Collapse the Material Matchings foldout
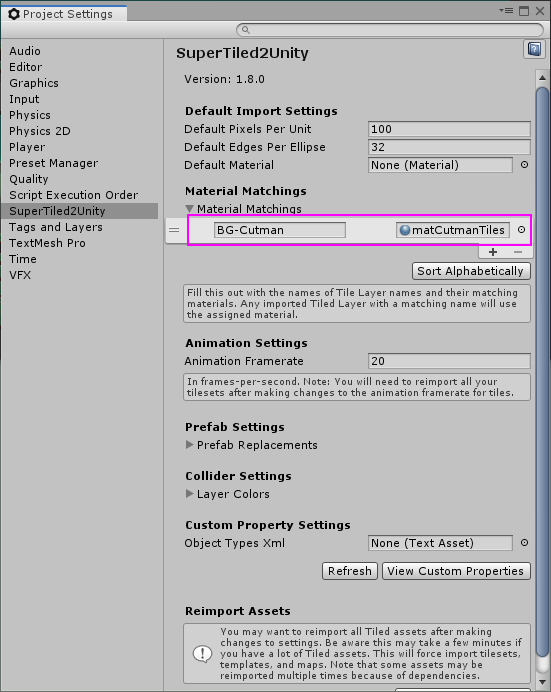Screen dimensions: 551x692 click(x=190, y=209)
